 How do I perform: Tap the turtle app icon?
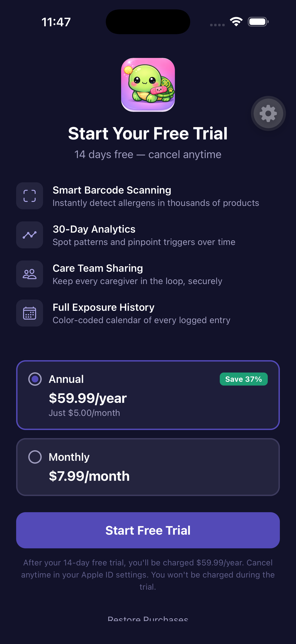coord(148,85)
